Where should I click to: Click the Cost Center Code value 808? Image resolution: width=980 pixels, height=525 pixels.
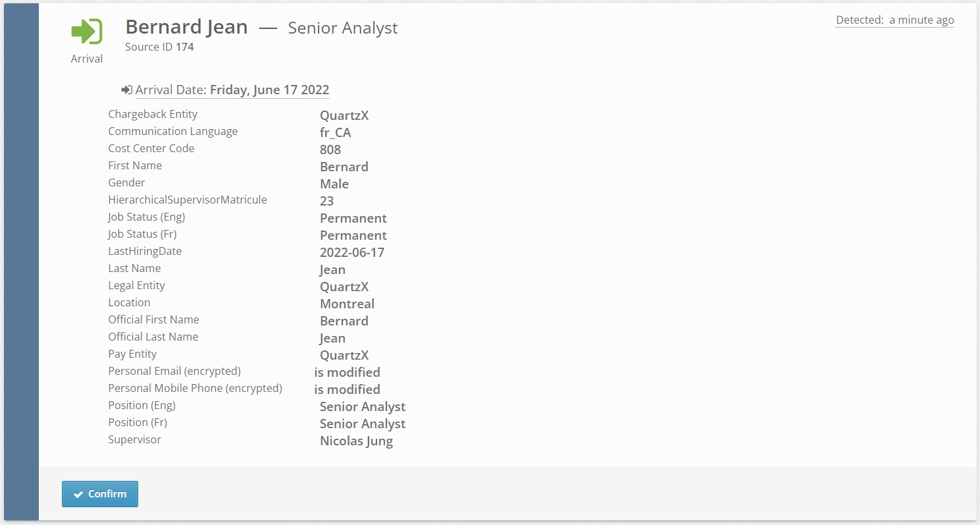coord(330,150)
